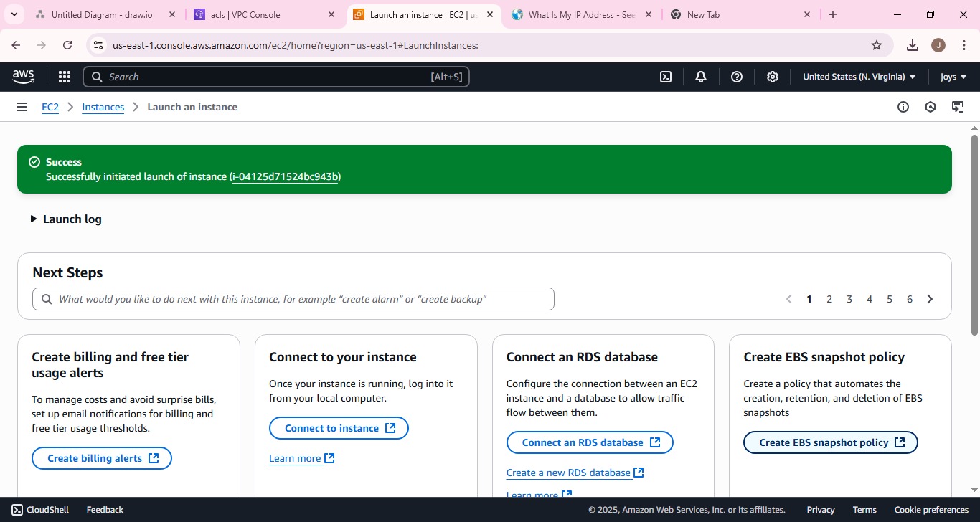Close the Untitled Diagram draw.io tab
Screen dimensions: 980x522
click(171, 14)
